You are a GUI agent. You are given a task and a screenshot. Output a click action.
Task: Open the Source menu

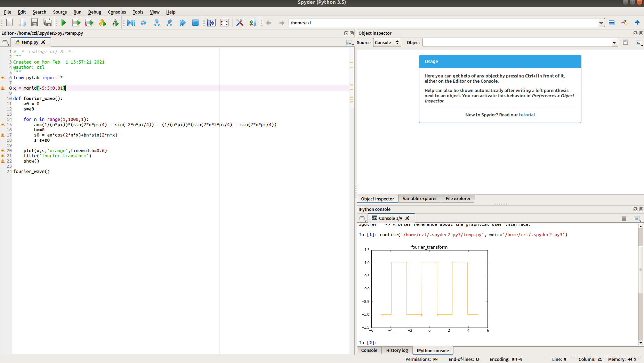(x=60, y=12)
